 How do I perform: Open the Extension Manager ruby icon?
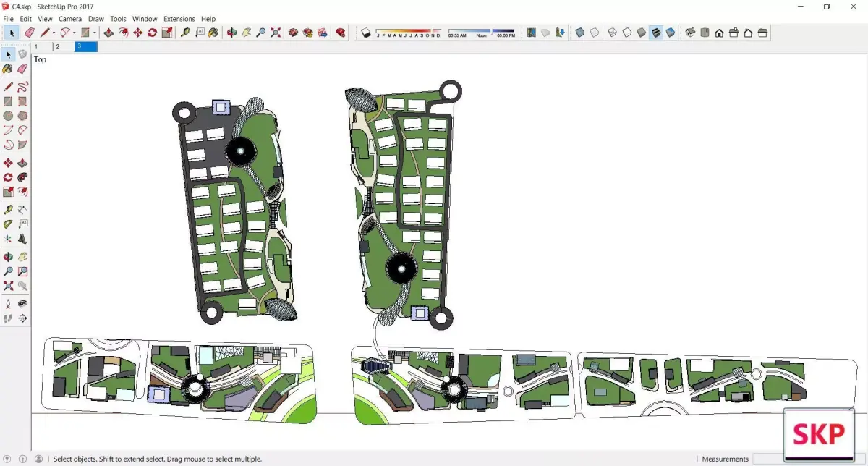(341, 33)
